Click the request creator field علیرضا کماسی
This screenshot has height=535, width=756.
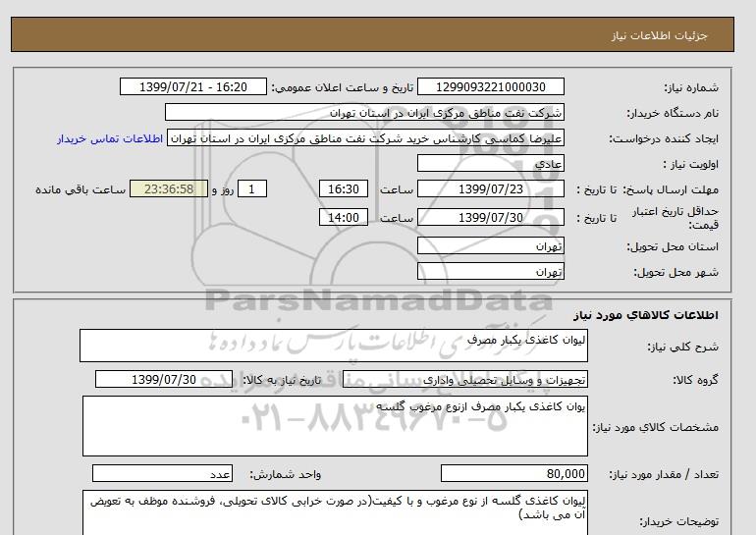(x=365, y=138)
